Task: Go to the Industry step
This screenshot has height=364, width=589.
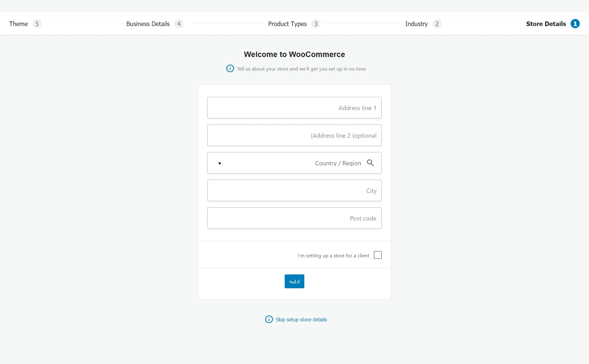Action: 416,24
